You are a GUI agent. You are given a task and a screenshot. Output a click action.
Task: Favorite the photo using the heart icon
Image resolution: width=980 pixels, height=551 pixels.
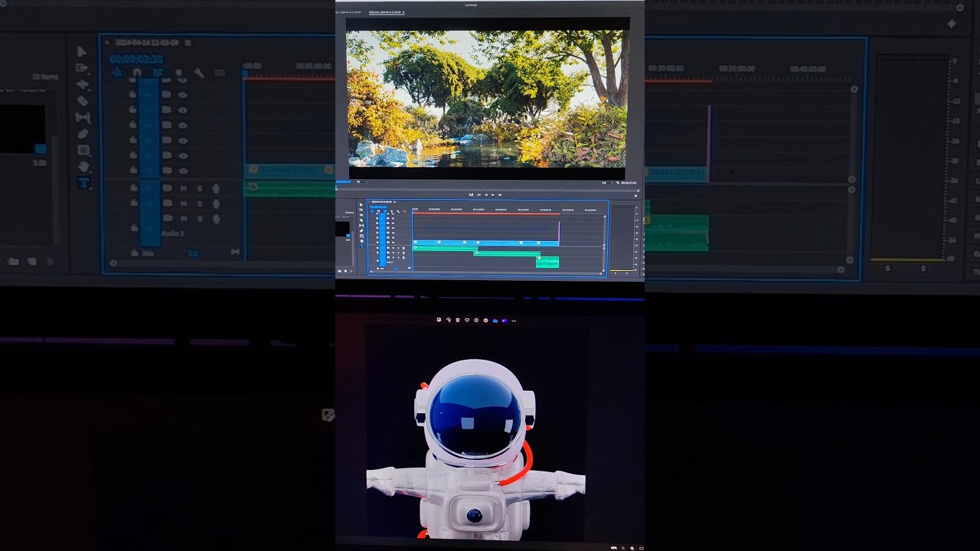click(467, 320)
